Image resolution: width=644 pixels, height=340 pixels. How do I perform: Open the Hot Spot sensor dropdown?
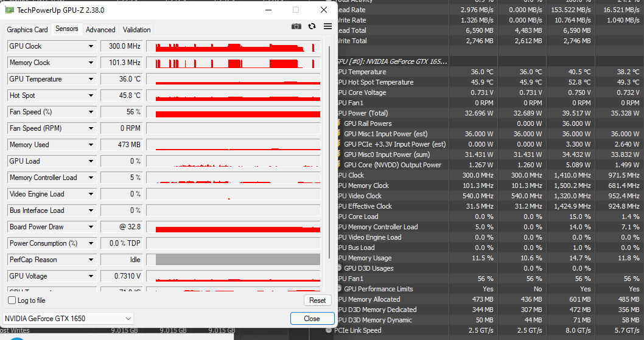click(x=91, y=95)
